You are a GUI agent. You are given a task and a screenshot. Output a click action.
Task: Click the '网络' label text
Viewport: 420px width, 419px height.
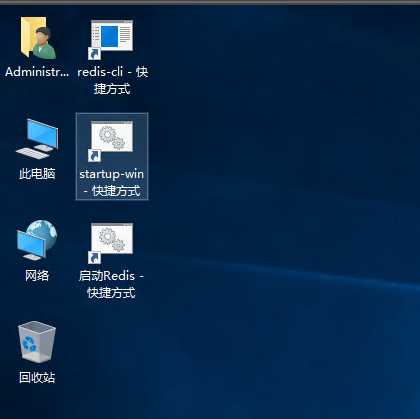point(37,276)
